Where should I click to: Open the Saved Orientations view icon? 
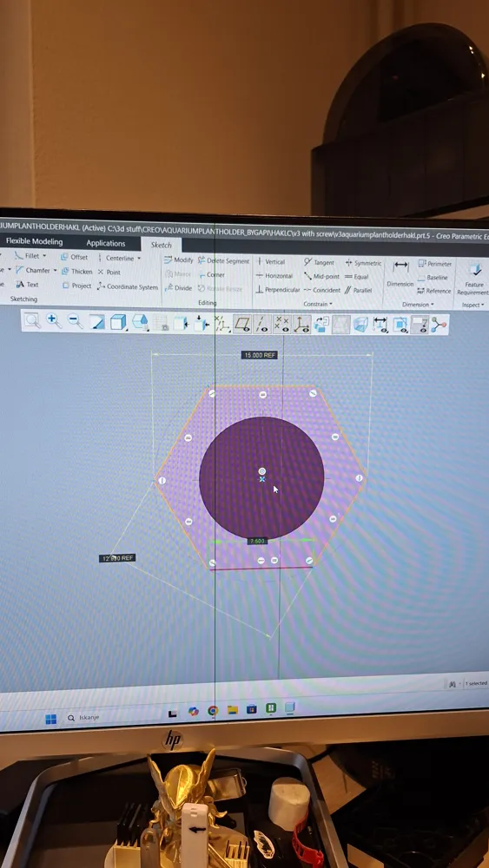tap(140, 322)
